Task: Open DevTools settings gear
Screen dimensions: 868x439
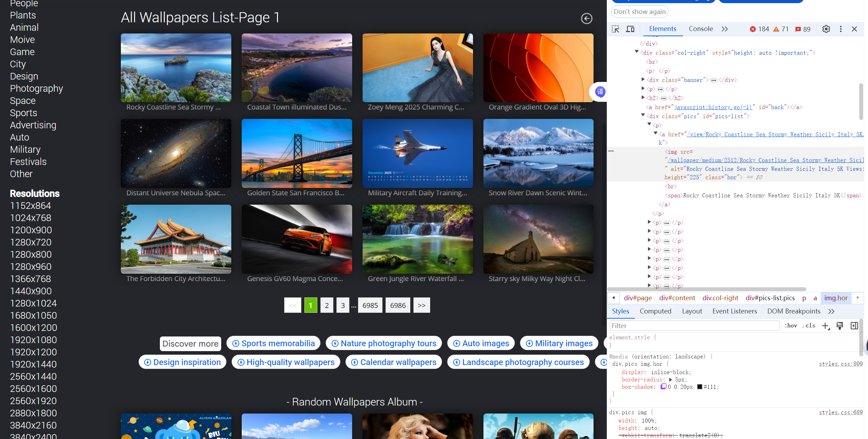Action: pyautogui.click(x=826, y=29)
